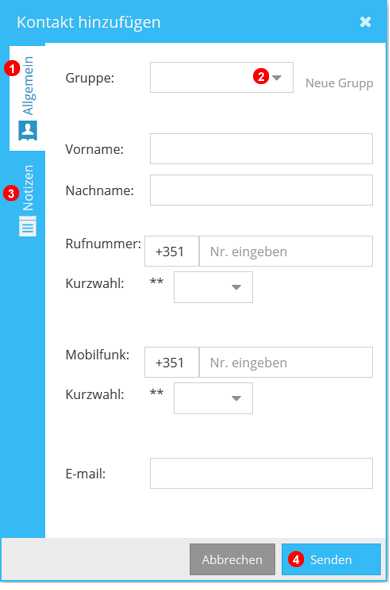
Task: Close the Kontakt hinzufügen dialog
Action: pyautogui.click(x=365, y=22)
